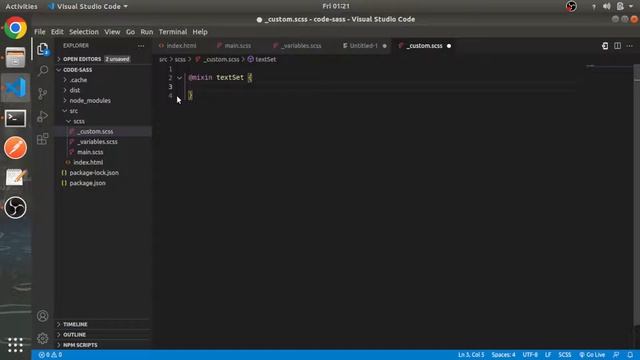
Task: Expand the Outline section
Action: [x=74, y=335]
